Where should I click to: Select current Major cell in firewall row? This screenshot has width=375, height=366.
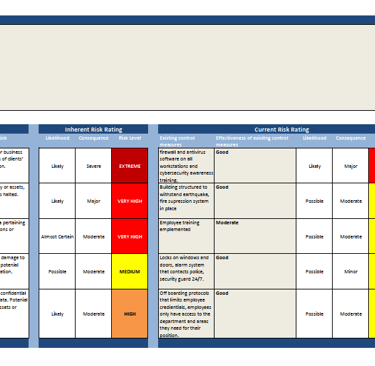coord(351,166)
